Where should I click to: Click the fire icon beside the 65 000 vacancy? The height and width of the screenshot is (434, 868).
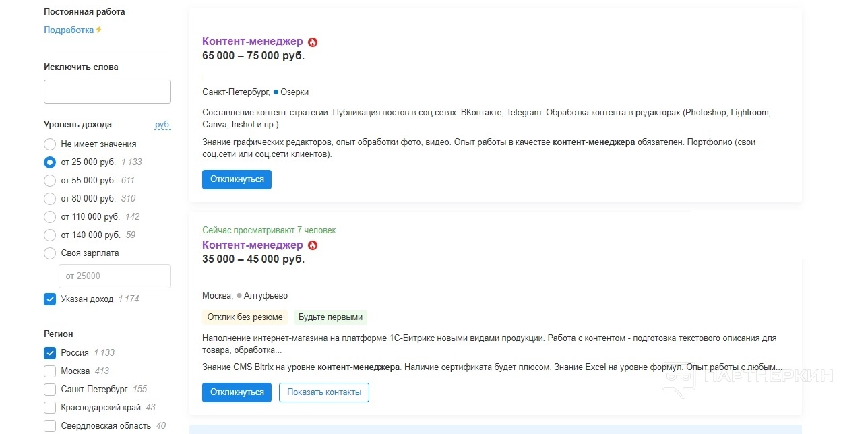pos(313,42)
